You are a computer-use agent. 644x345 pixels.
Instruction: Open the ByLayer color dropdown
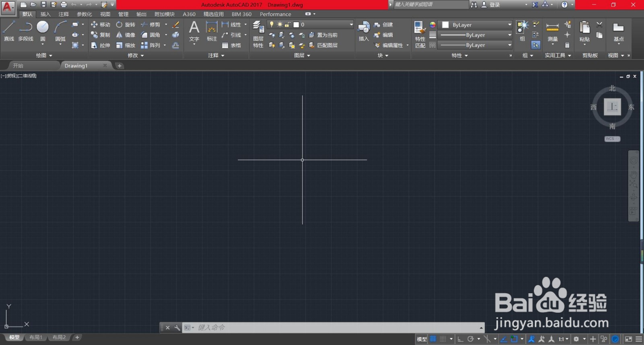coord(475,25)
